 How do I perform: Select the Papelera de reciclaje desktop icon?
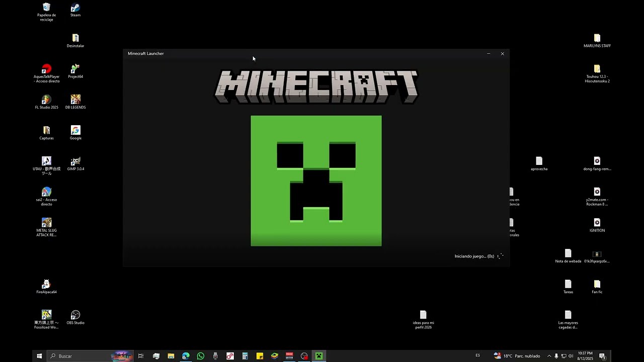click(x=46, y=12)
